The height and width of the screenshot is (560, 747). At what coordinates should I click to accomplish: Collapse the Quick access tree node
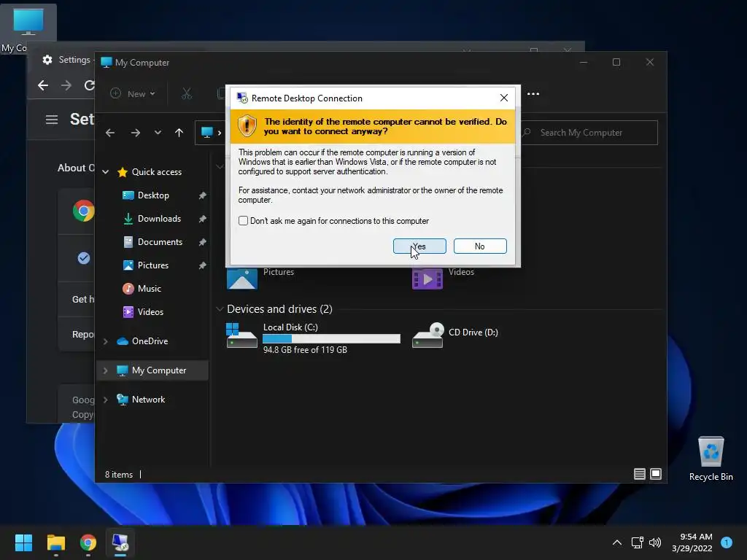tap(105, 172)
